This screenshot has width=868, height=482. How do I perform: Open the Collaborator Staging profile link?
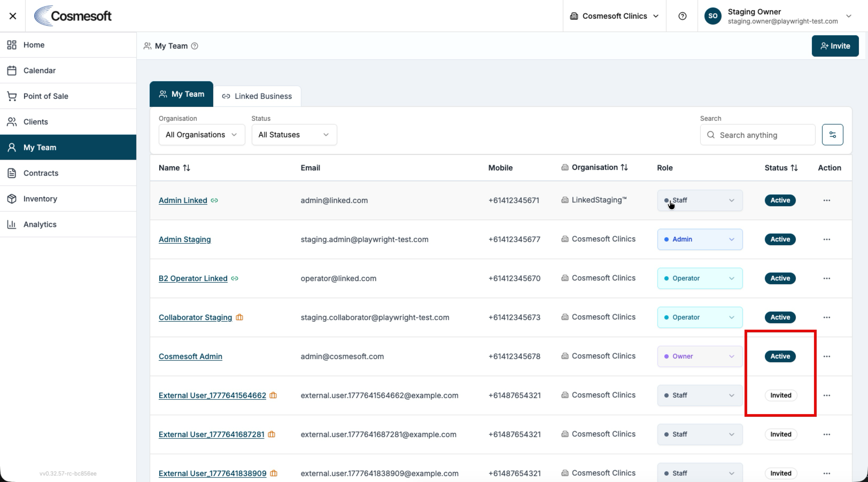(x=195, y=317)
